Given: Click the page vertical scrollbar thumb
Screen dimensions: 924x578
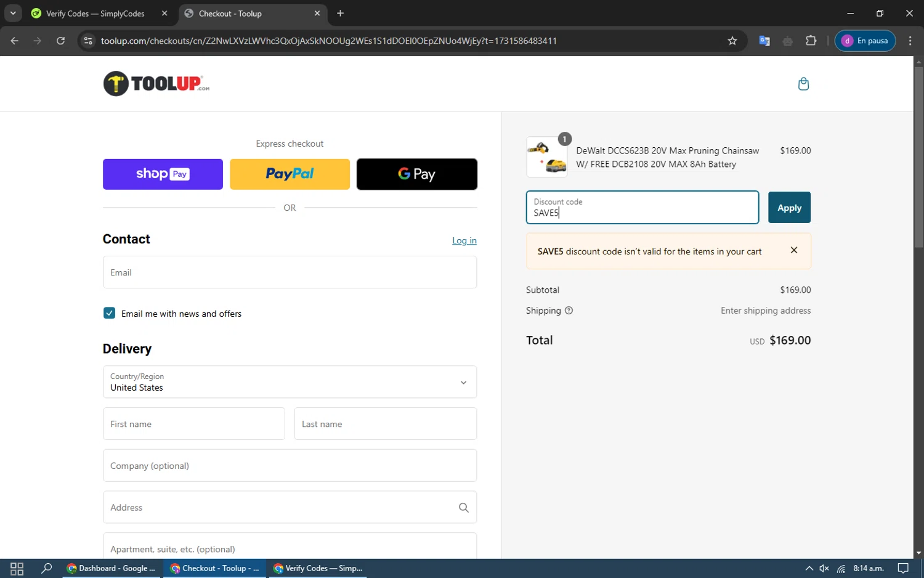Looking at the screenshot, I should [918, 157].
